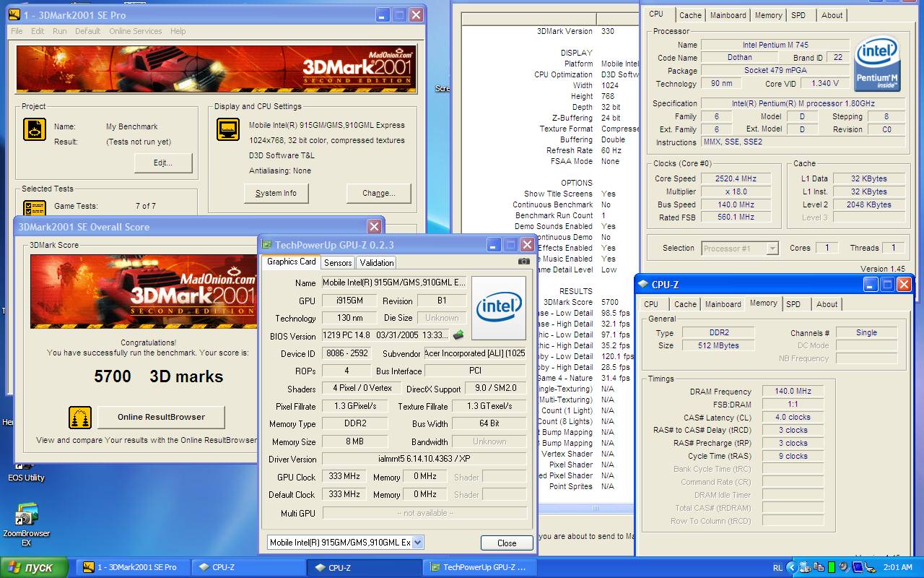Open the Online Services menu

click(x=135, y=31)
